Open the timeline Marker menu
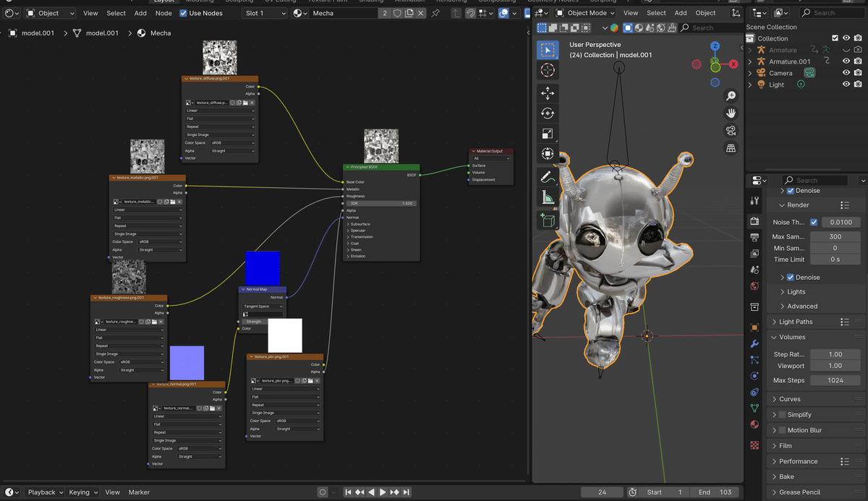 click(139, 492)
